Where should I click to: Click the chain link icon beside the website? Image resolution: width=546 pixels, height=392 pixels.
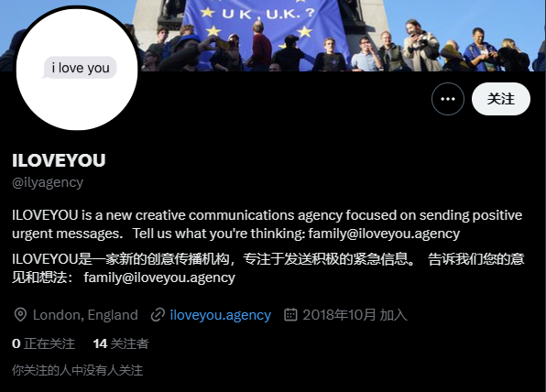tap(158, 315)
